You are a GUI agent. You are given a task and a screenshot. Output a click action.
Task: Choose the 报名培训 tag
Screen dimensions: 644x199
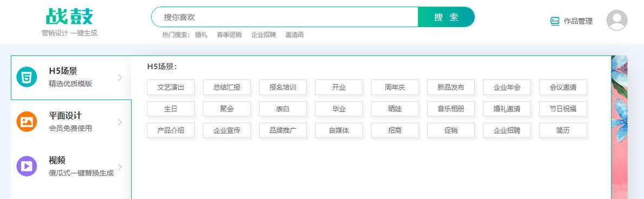point(283,87)
